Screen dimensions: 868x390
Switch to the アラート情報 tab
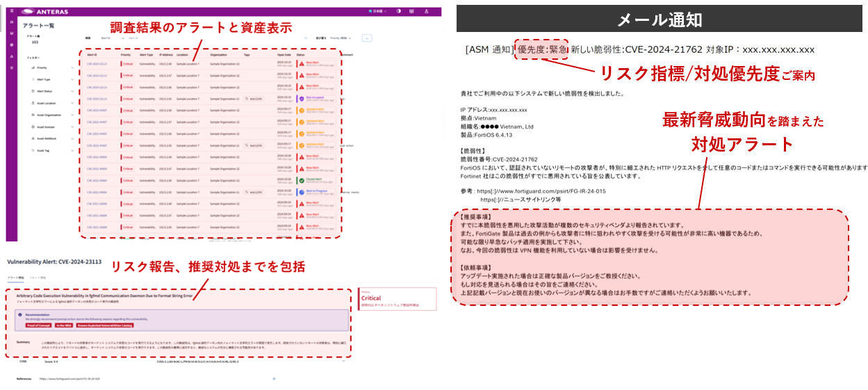[15, 277]
